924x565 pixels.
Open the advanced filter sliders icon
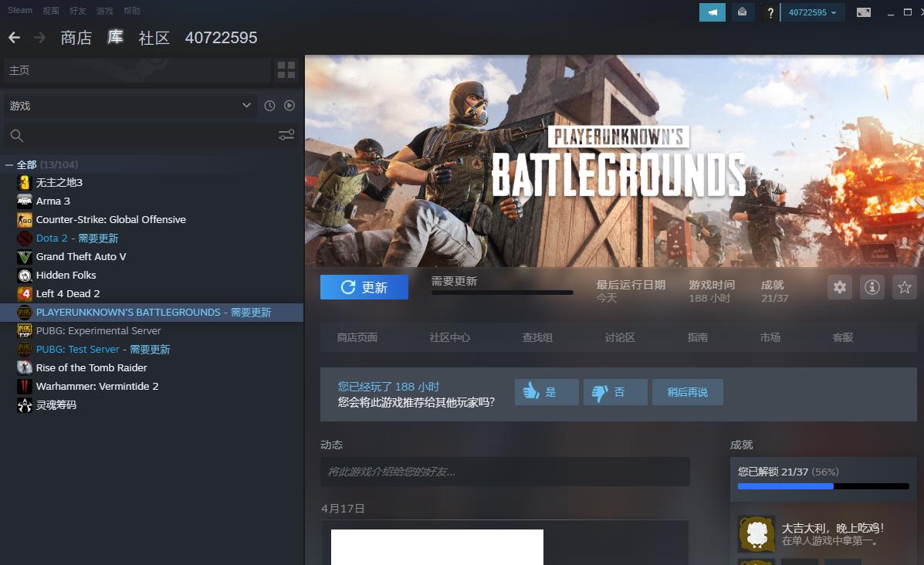(x=286, y=136)
